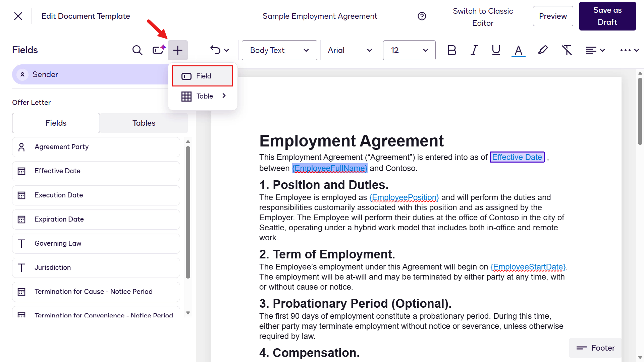Click the fields list scrollbar thumb
Screen dimensions: 644x362
click(188, 212)
